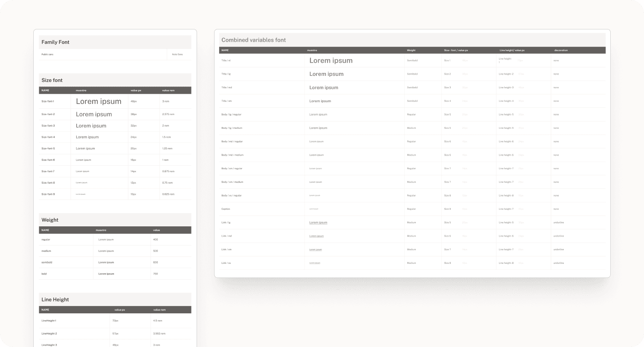The height and width of the screenshot is (347, 644).
Task: Click 'underline' decoration in Link / md row
Action: coord(559,236)
